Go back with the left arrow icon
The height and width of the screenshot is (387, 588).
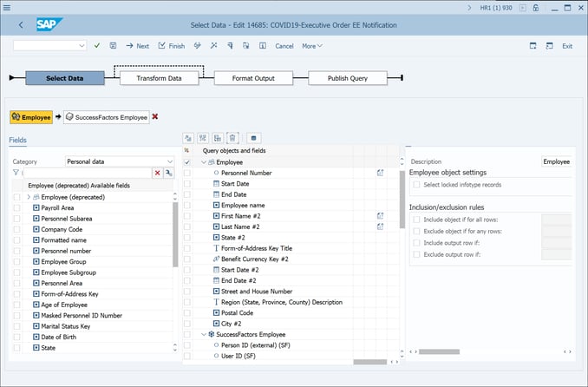21,25
